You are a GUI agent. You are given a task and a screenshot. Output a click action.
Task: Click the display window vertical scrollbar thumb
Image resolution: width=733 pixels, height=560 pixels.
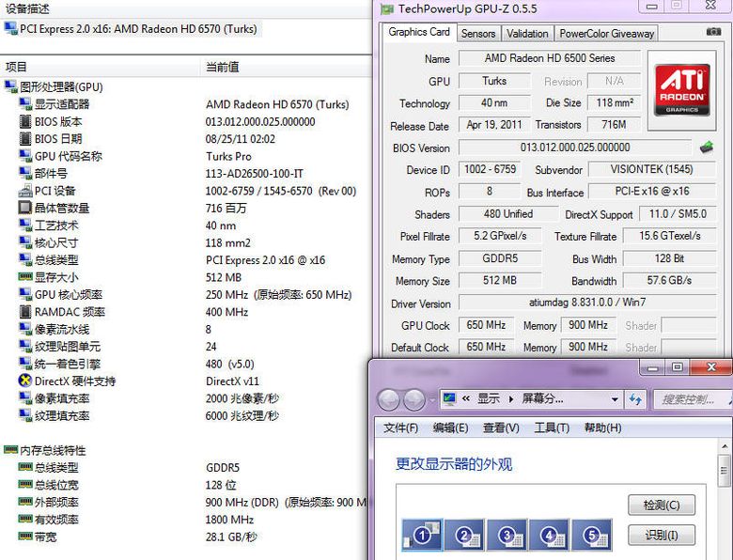click(x=724, y=471)
